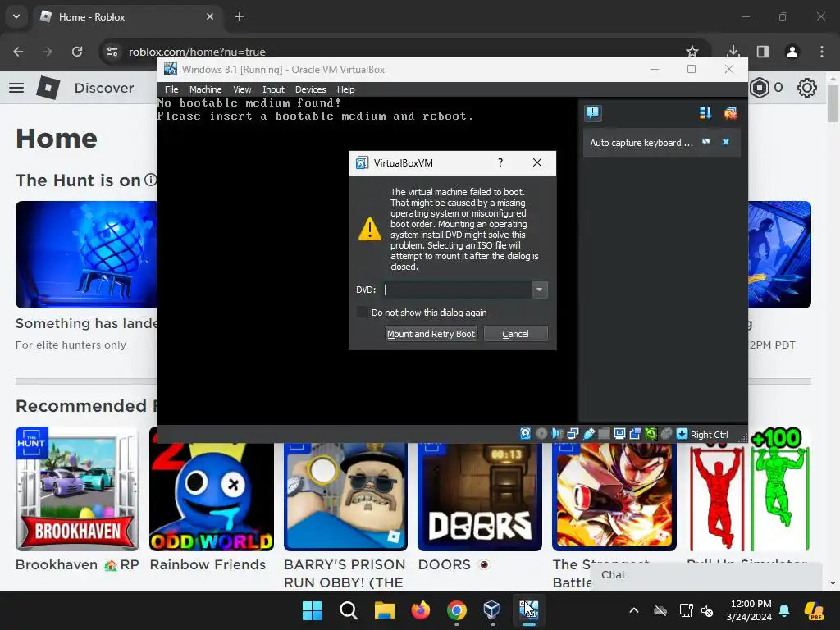This screenshot has height=630, width=840.
Task: Click the mouse integration status icon
Action: point(666,434)
